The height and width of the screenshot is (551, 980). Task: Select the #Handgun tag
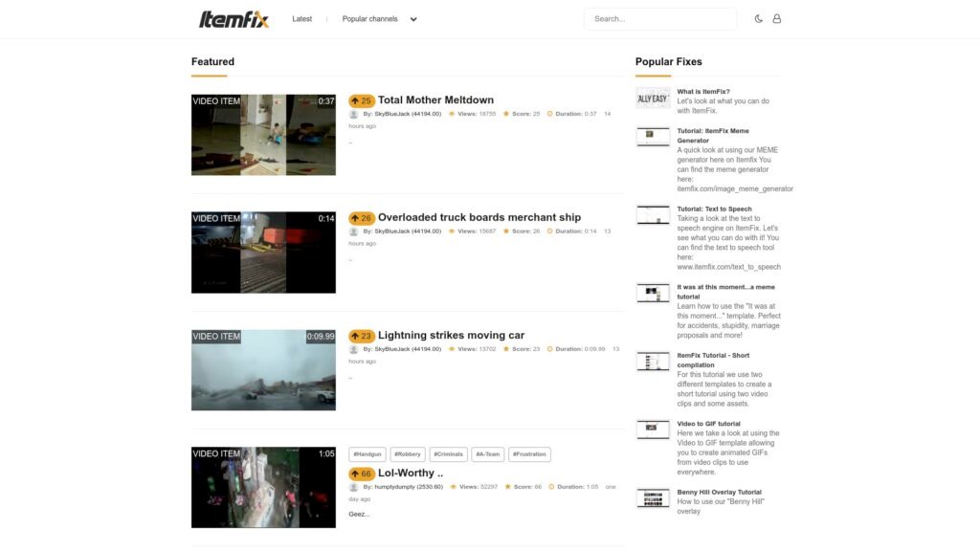(367, 454)
